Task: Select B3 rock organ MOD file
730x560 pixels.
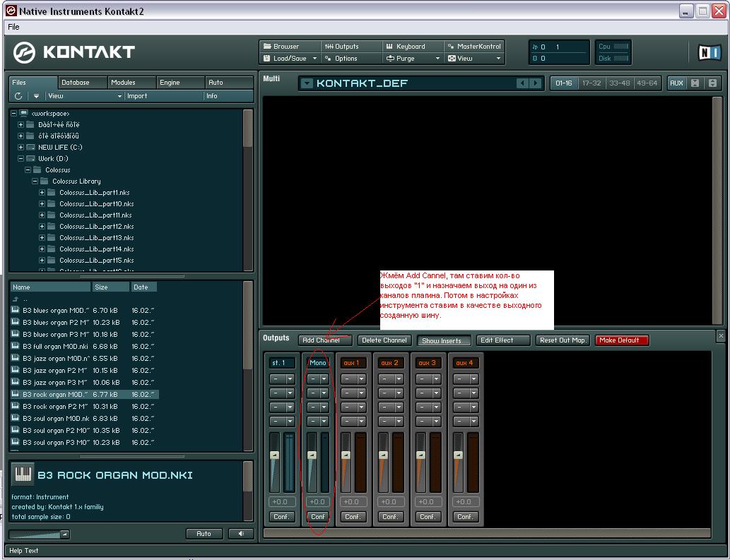Action: pyautogui.click(x=85, y=395)
